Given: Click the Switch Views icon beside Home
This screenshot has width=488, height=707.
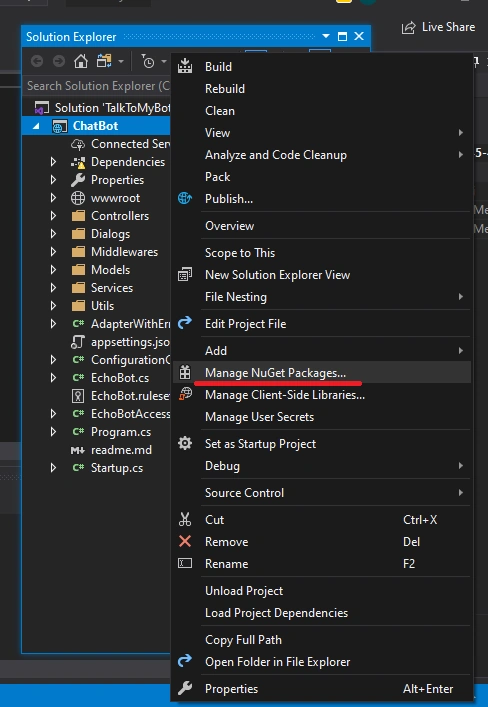Looking at the screenshot, I should (x=104, y=61).
